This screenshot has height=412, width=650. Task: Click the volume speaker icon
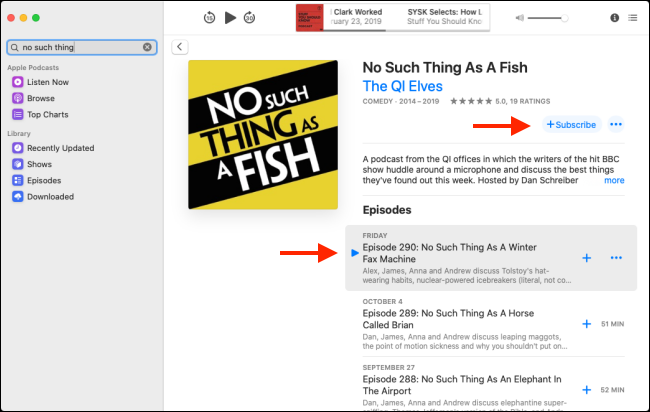519,18
